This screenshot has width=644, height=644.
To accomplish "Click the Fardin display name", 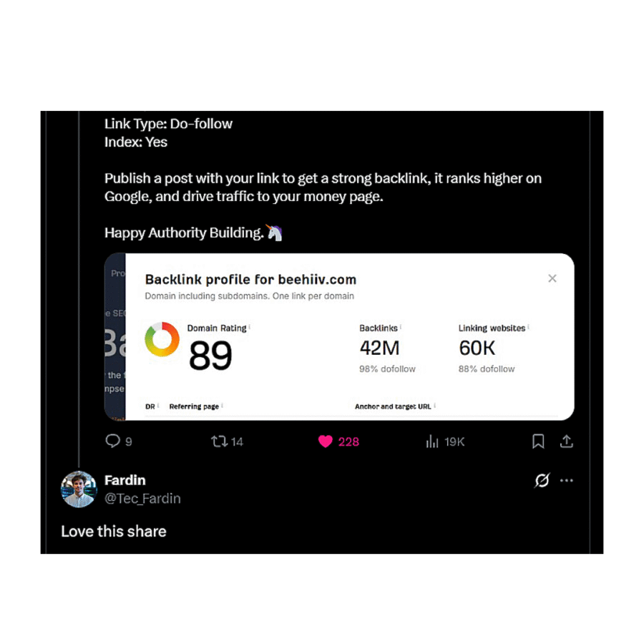I will tap(125, 480).
